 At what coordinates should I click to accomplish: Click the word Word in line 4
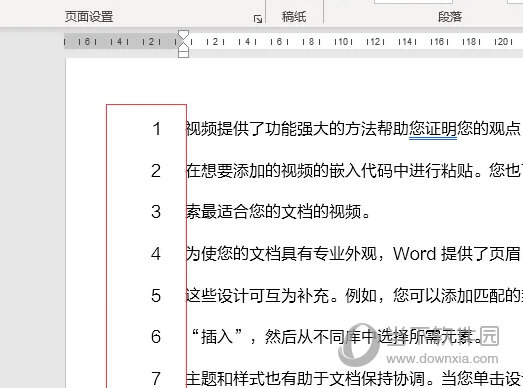[415, 254]
